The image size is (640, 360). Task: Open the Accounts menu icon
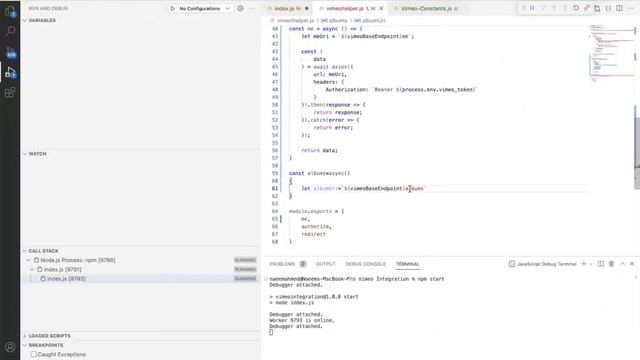tap(10, 347)
